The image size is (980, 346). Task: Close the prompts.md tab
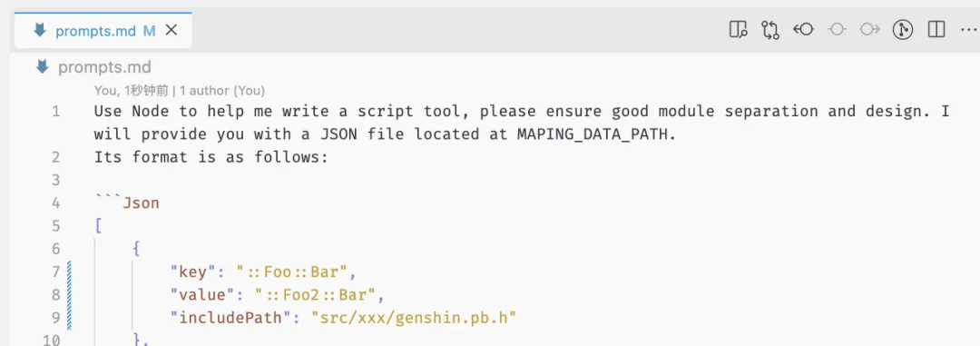point(171,30)
